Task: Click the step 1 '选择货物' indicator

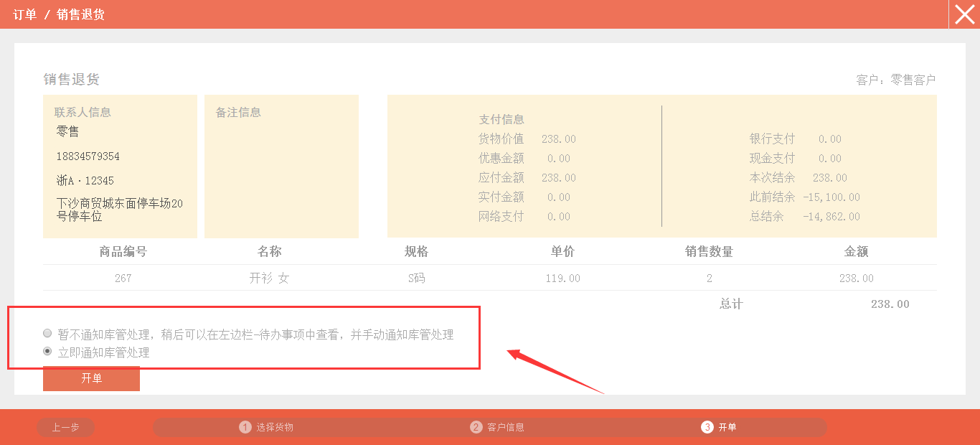Action: point(266,427)
